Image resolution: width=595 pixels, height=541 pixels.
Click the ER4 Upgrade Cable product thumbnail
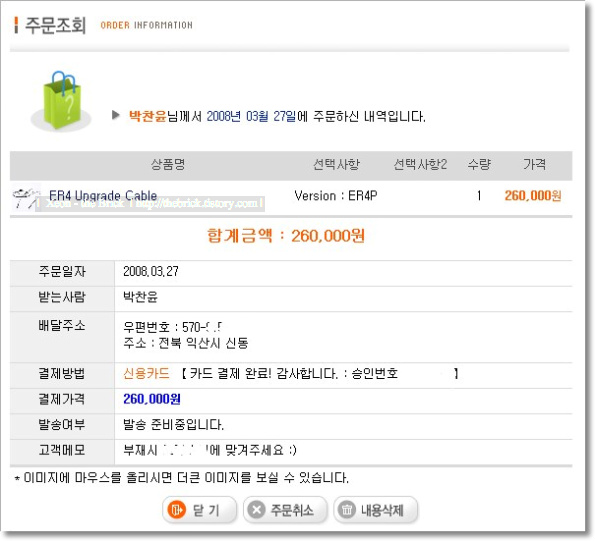[25, 197]
